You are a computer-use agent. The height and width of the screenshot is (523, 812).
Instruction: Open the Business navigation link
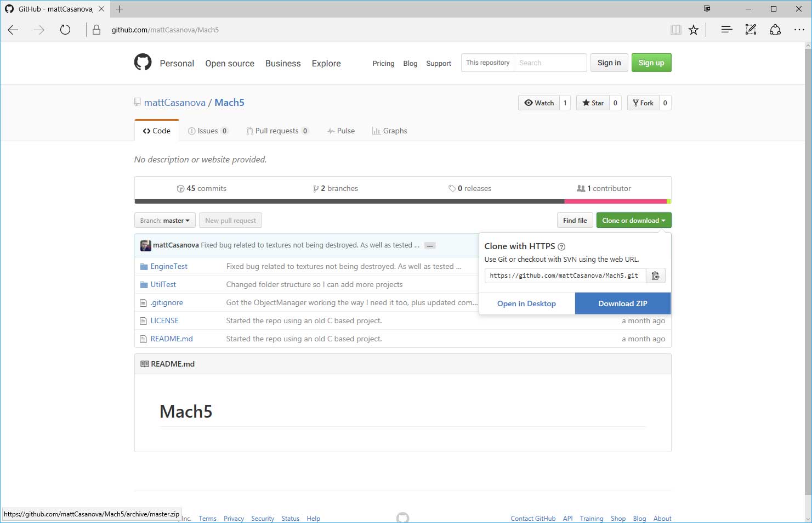[x=283, y=63]
